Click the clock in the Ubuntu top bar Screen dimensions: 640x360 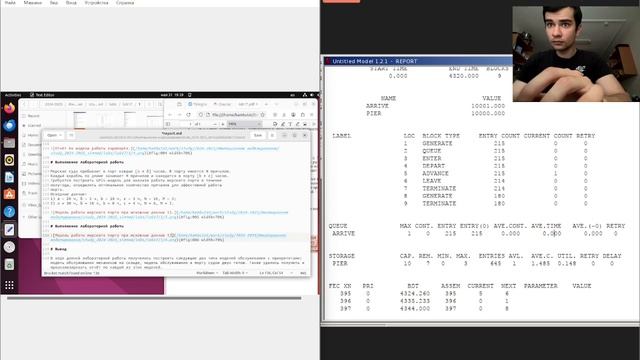click(x=173, y=95)
